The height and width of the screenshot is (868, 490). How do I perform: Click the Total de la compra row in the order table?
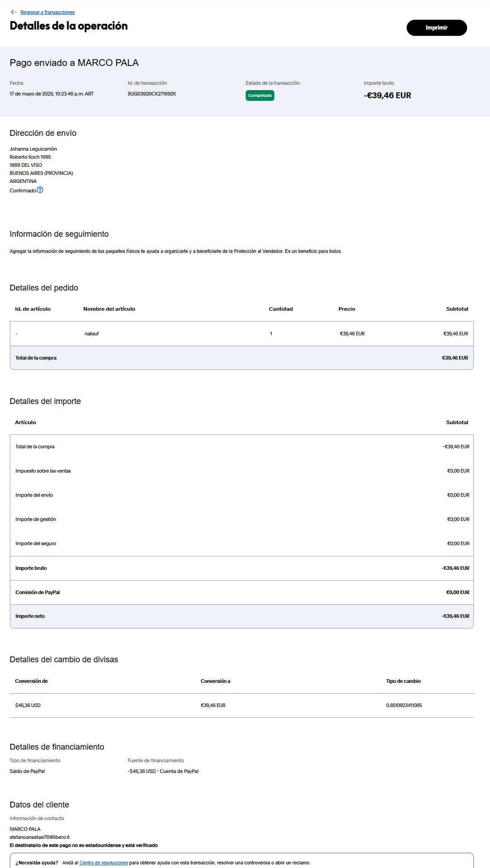[242, 358]
